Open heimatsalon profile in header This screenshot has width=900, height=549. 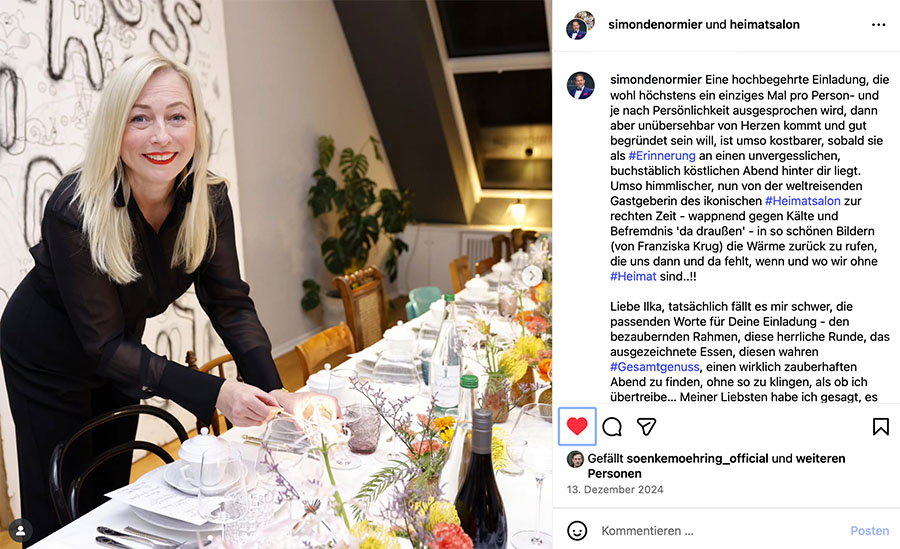coord(762,25)
